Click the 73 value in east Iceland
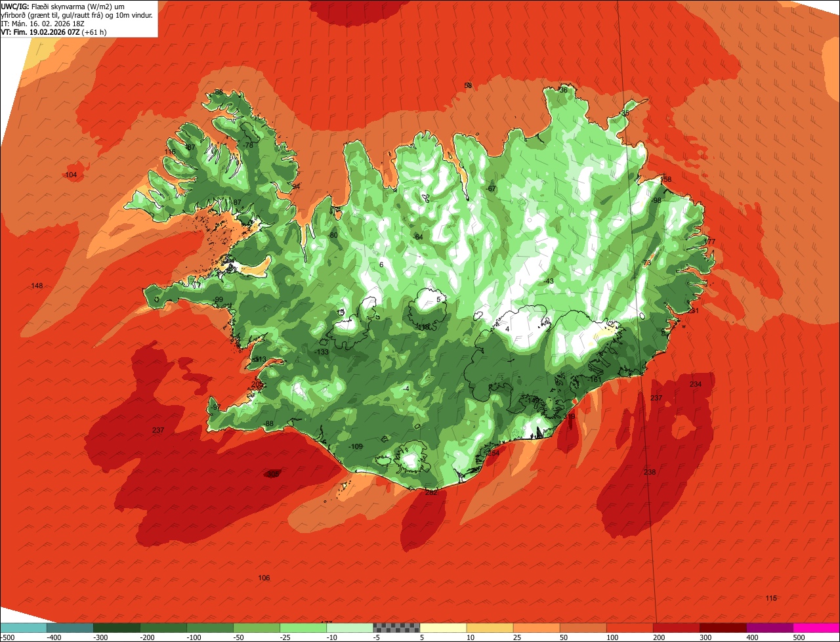 point(647,263)
